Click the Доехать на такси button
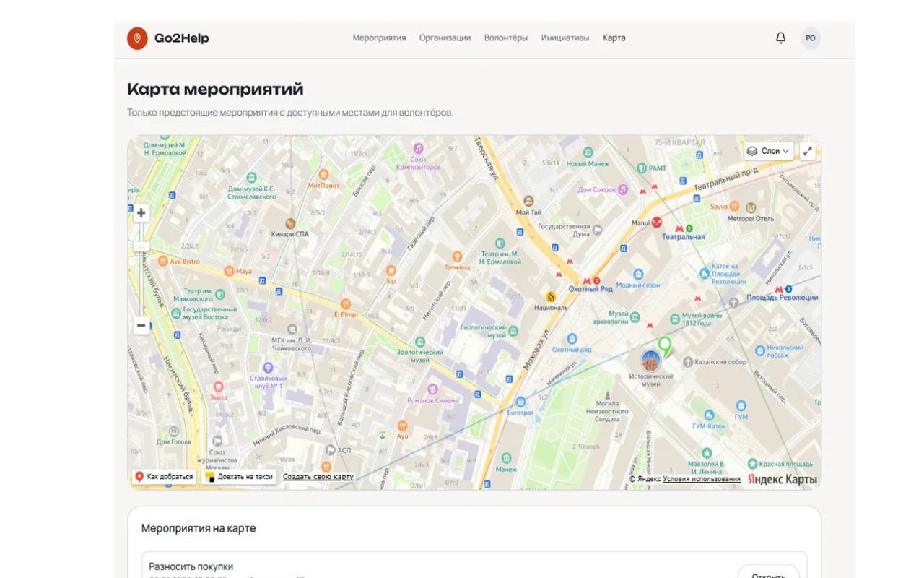 coord(239,477)
